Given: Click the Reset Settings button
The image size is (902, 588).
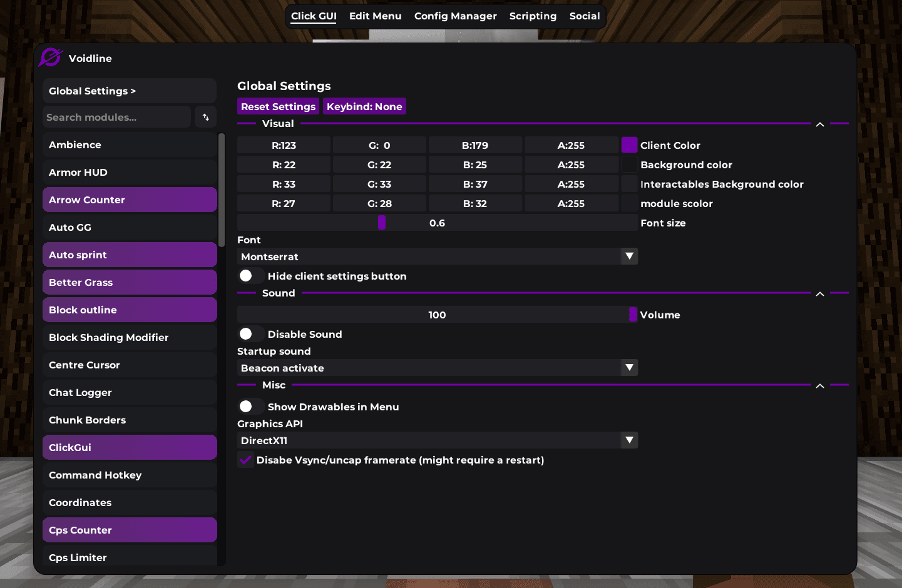Looking at the screenshot, I should click(278, 106).
